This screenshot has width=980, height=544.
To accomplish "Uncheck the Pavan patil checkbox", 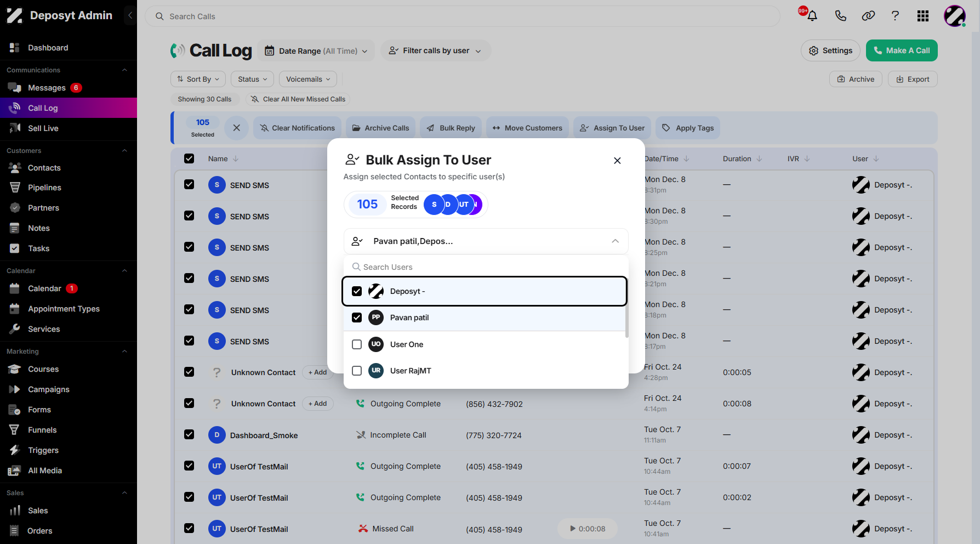I will click(357, 318).
